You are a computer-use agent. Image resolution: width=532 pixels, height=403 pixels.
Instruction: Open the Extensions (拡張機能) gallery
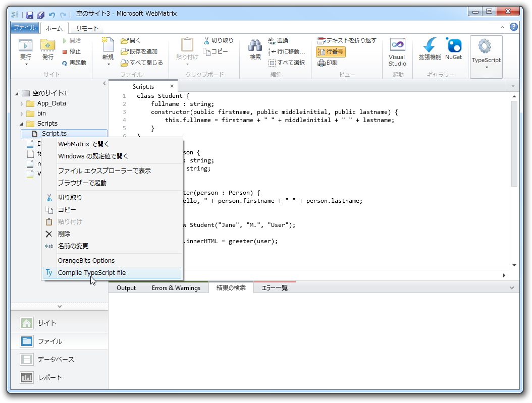430,49
